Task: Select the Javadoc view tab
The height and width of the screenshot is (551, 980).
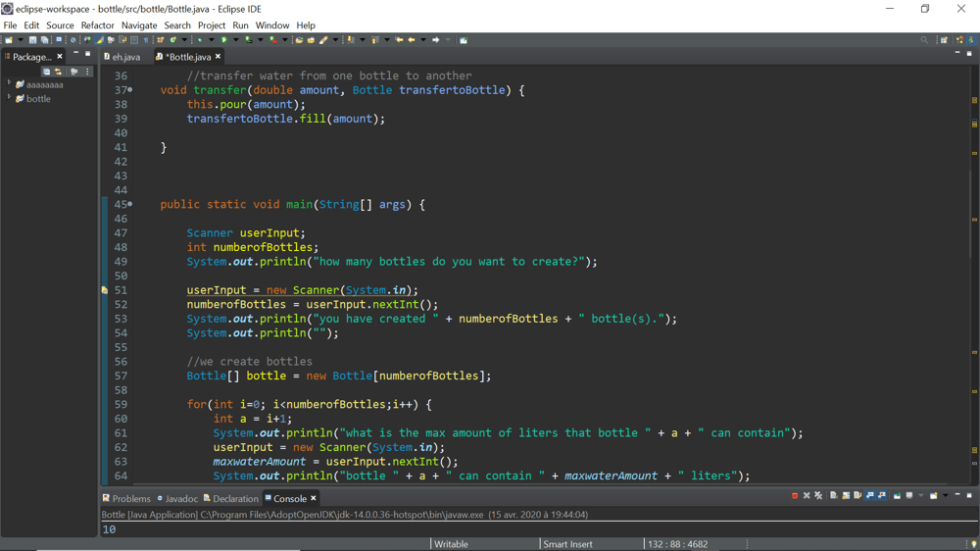Action: pyautogui.click(x=177, y=498)
